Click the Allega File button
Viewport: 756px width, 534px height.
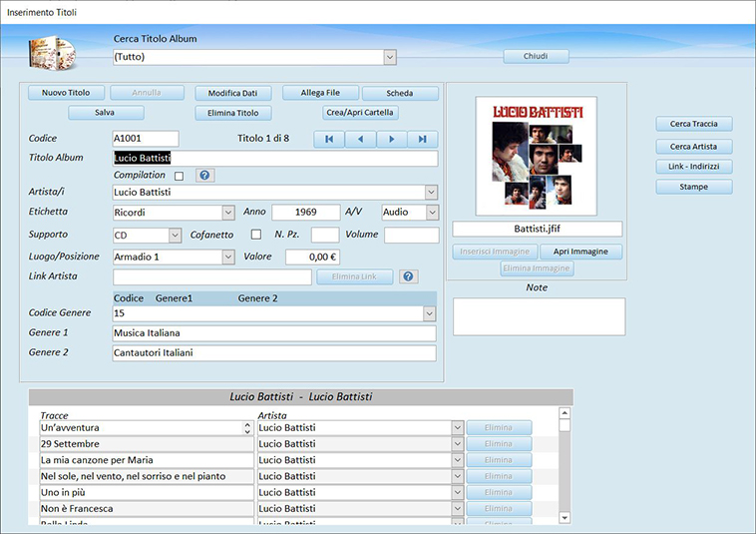(320, 93)
